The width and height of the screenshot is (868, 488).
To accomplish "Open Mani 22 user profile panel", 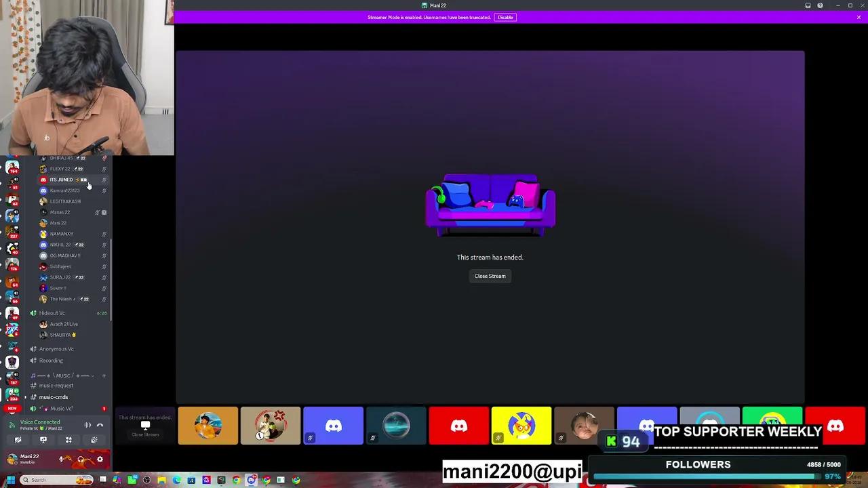I will tap(31, 459).
